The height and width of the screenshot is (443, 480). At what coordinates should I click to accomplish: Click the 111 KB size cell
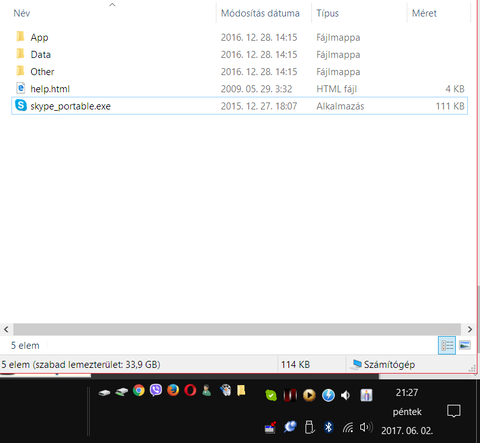pos(450,106)
